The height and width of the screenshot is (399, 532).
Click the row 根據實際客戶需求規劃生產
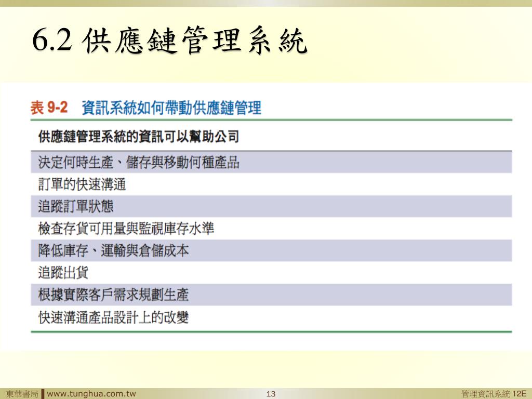point(271,295)
